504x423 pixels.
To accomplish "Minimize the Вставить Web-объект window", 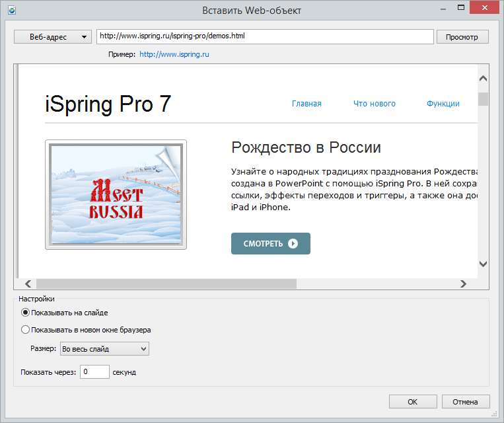I will pos(443,9).
